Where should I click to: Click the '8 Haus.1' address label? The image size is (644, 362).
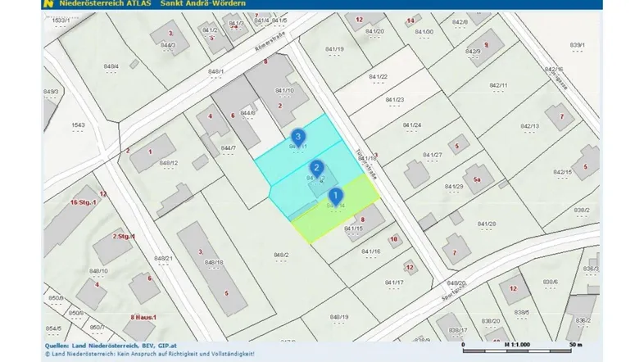pos(143,317)
